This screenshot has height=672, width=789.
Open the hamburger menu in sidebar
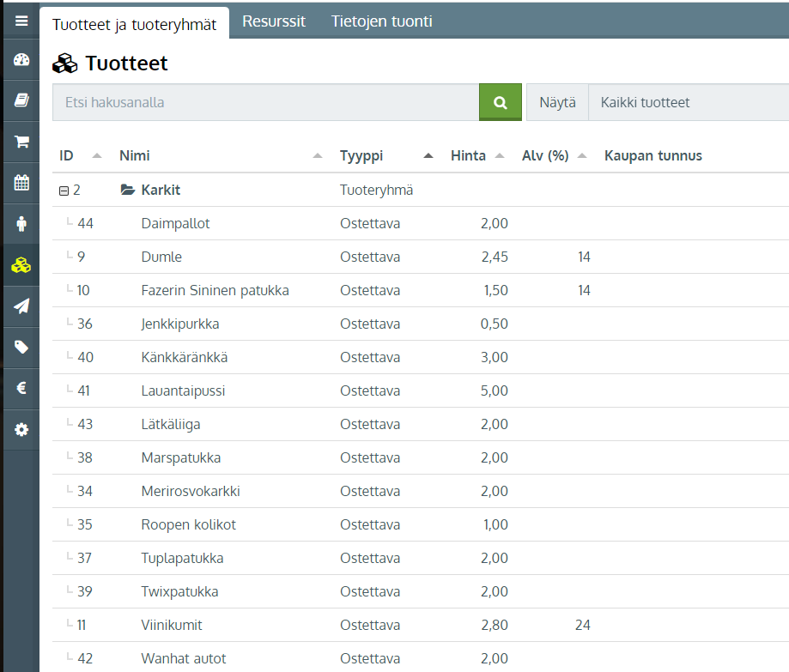click(21, 21)
